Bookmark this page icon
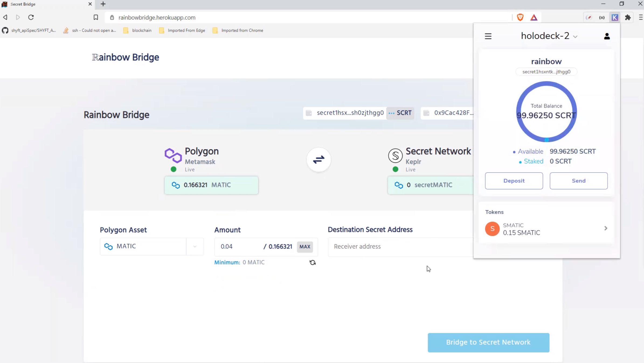 click(x=96, y=17)
